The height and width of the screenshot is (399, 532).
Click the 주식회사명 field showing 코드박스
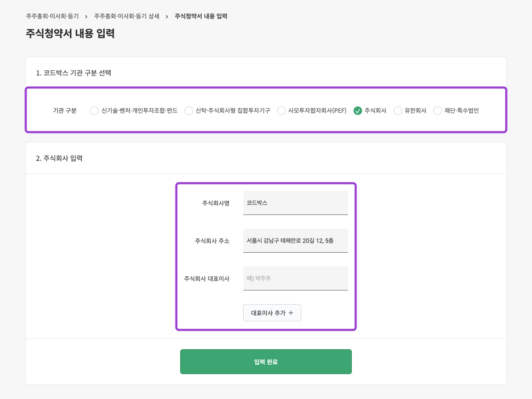295,203
